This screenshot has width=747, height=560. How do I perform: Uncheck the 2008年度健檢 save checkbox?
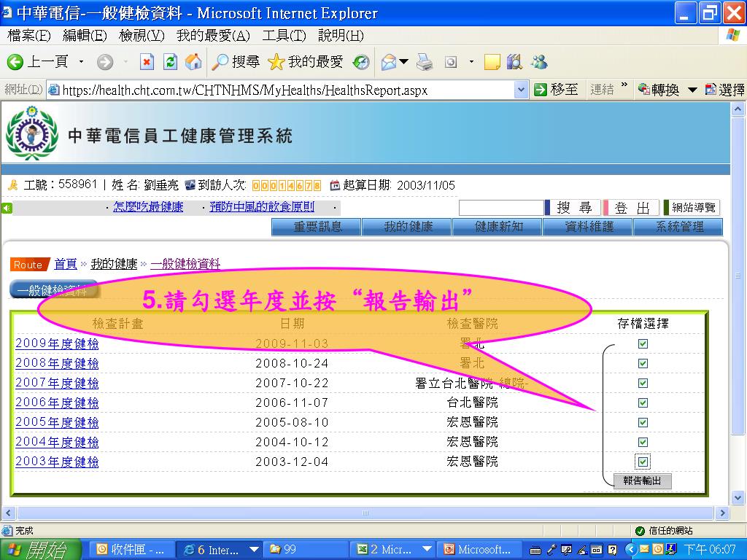pos(643,363)
